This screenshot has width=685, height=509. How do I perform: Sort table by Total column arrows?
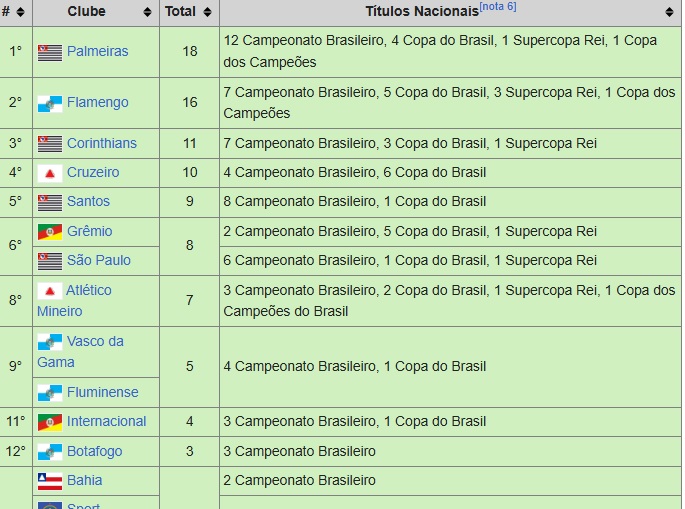point(208,12)
